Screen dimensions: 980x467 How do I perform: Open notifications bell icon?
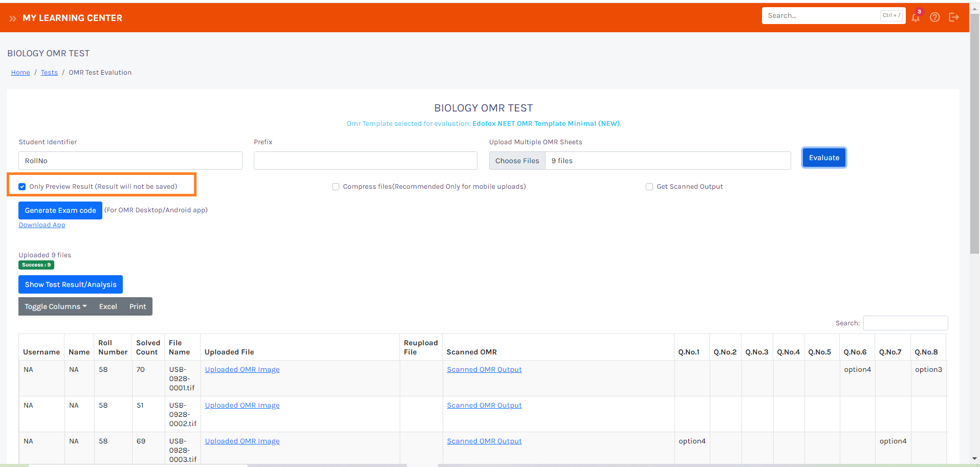(916, 17)
